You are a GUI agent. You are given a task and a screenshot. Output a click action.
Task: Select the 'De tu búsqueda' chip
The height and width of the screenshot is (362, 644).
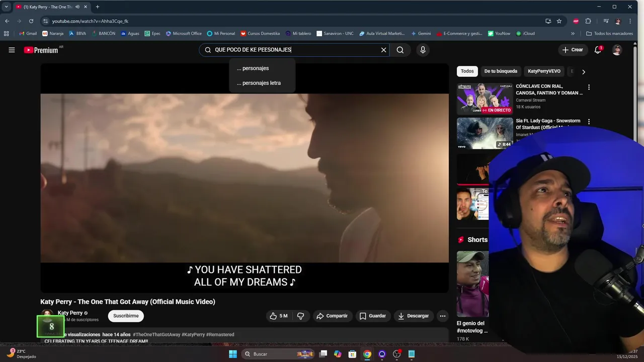(x=501, y=71)
